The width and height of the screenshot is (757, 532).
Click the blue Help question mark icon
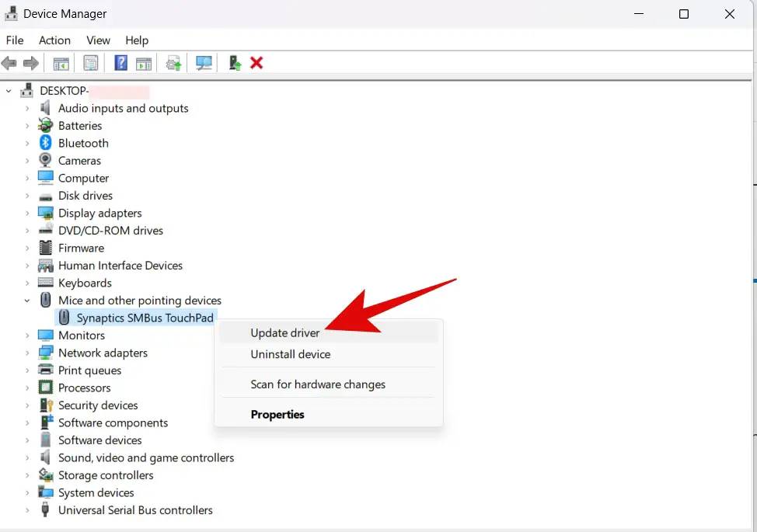[x=120, y=63]
